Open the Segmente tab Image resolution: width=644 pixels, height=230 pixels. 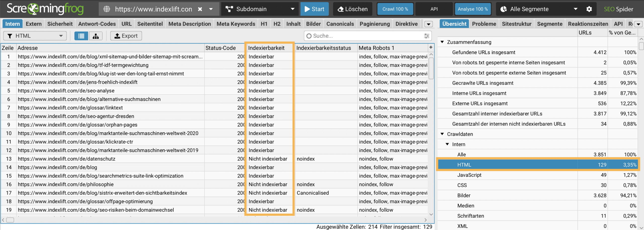[550, 24]
